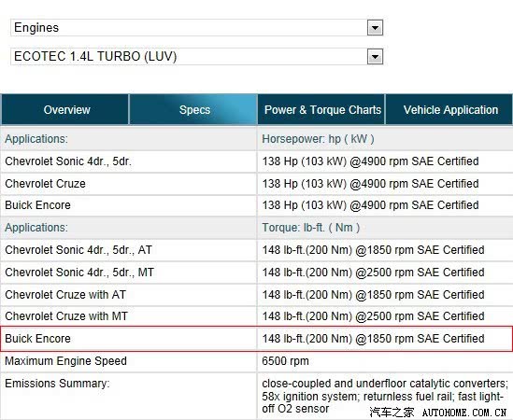Click the Emissions Summary description text

click(385, 396)
